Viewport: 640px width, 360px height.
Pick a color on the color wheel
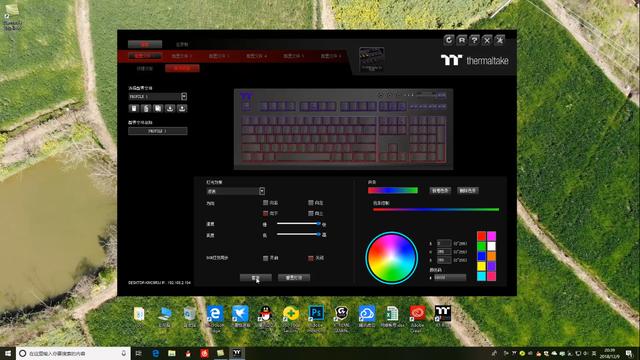pos(391,258)
